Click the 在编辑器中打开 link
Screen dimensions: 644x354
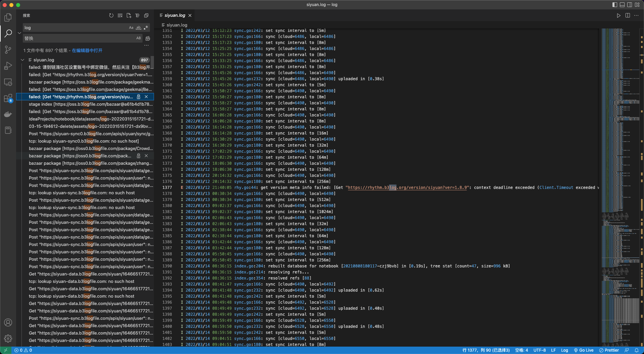pos(87,51)
